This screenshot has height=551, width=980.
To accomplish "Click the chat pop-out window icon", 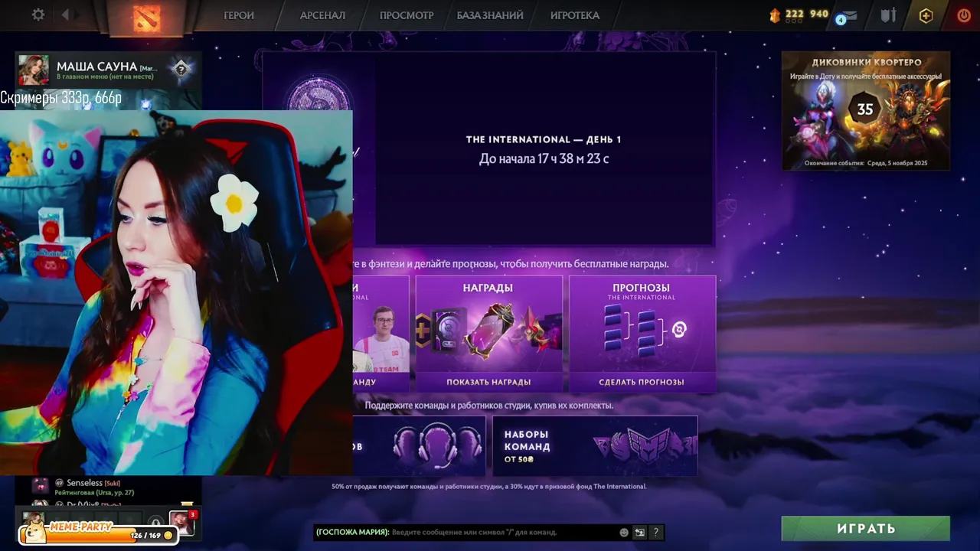I will (x=639, y=533).
